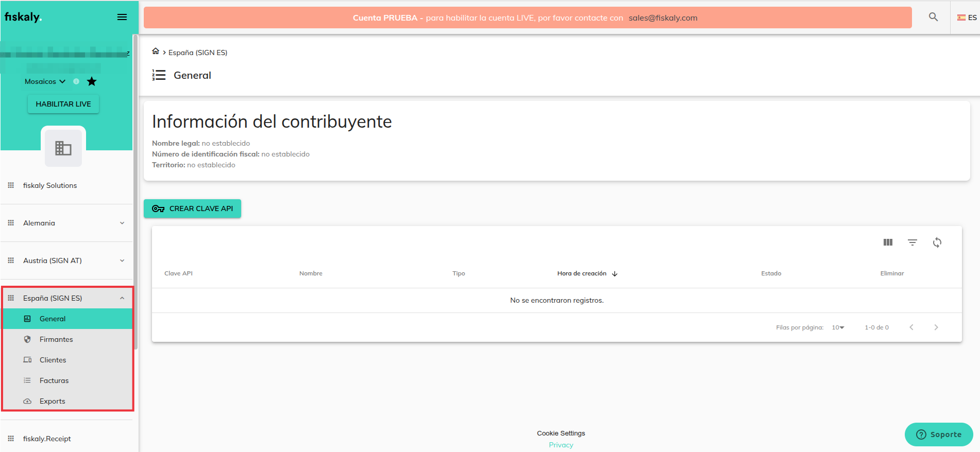
Task: Click sales@fiskaly.com email link
Action: tap(663, 18)
